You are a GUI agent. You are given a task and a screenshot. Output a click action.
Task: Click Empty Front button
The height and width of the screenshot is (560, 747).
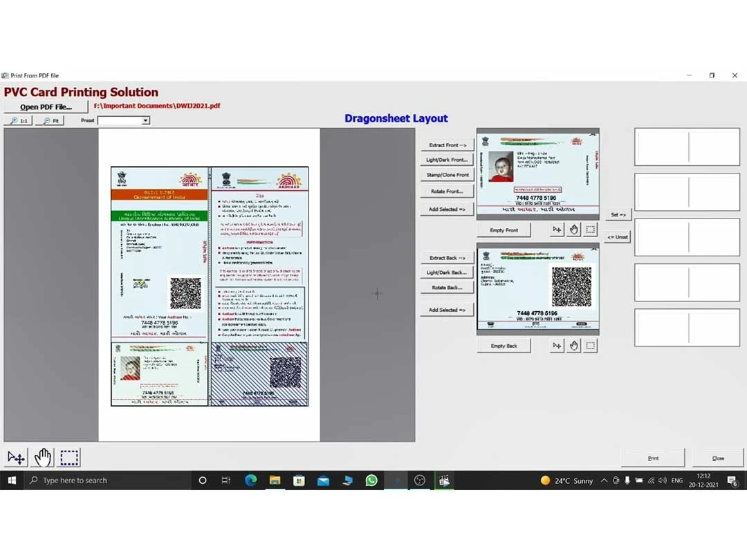(504, 230)
